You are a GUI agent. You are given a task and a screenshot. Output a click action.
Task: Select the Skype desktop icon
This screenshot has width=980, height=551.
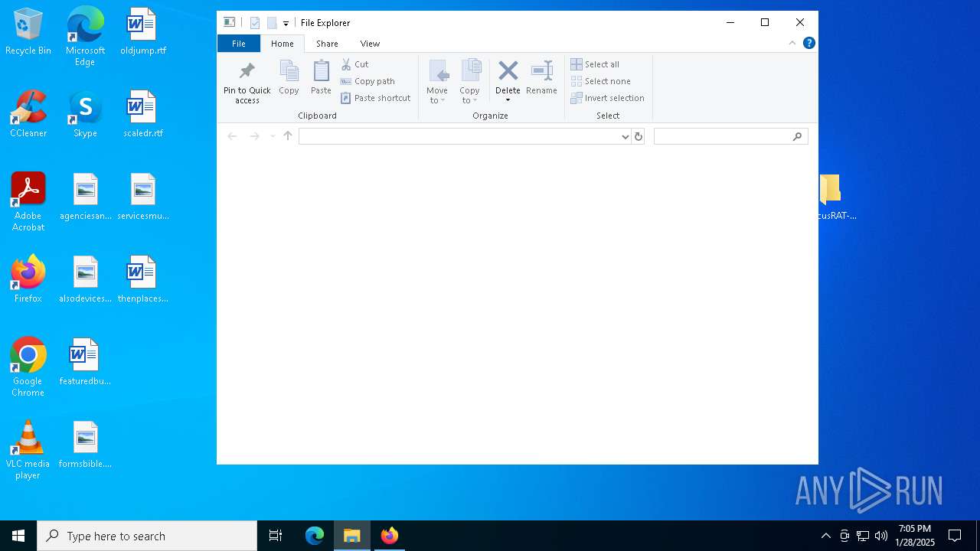pyautogui.click(x=85, y=114)
